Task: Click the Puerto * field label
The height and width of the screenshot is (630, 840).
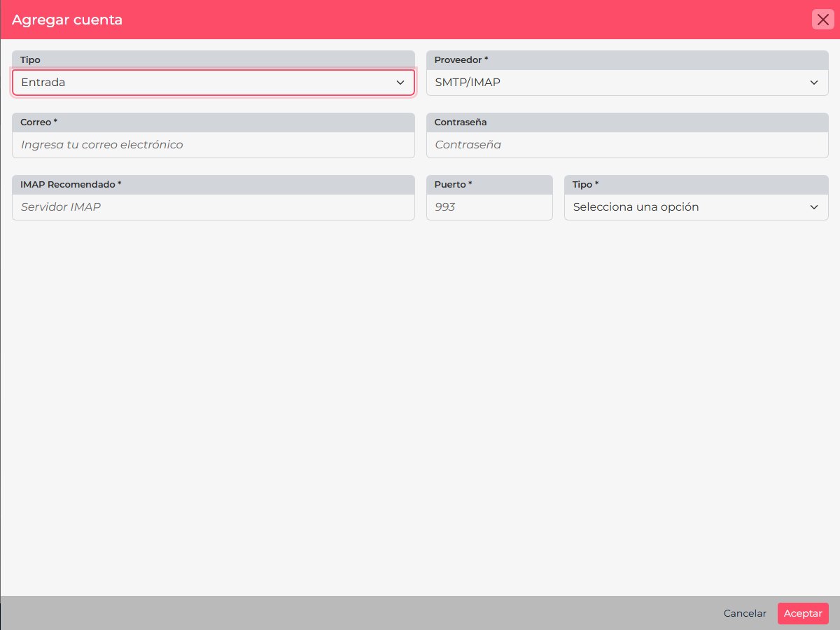Action: click(454, 185)
